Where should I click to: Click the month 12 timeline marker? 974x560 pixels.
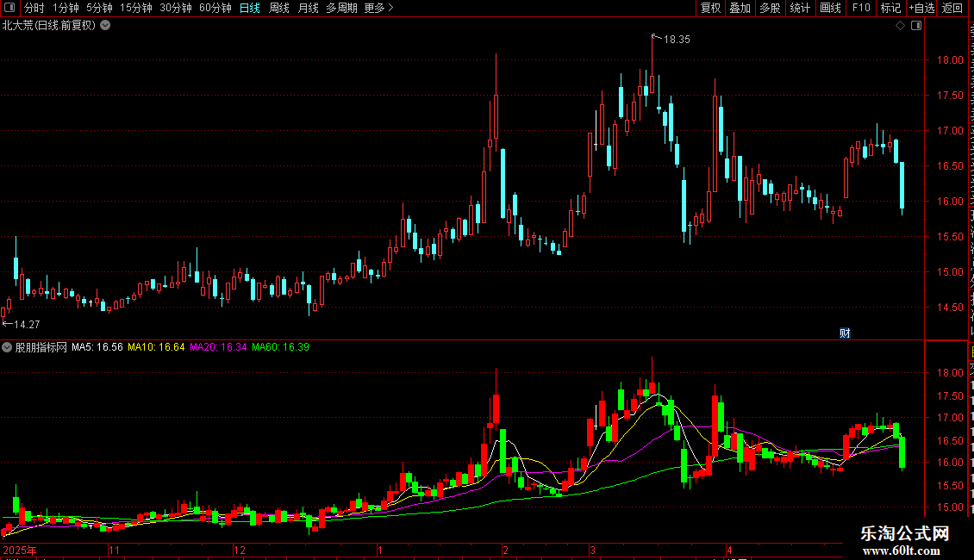pyautogui.click(x=239, y=550)
